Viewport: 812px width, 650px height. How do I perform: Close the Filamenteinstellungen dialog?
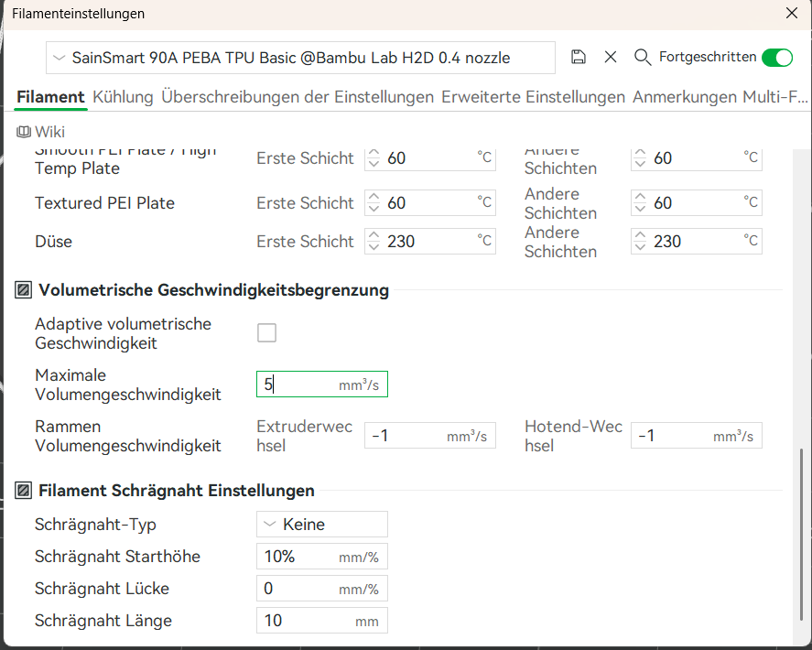792,13
